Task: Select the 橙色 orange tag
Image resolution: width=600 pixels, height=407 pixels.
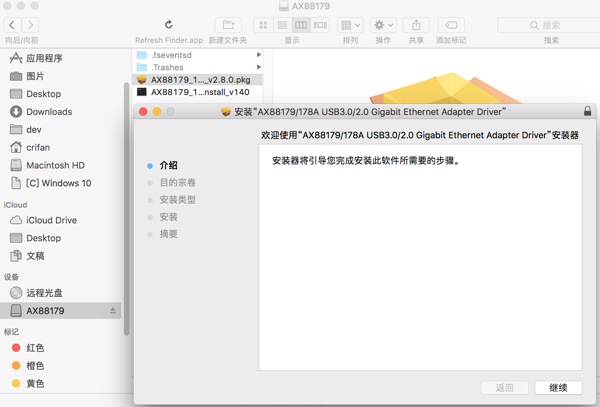Action: pyautogui.click(x=61, y=366)
